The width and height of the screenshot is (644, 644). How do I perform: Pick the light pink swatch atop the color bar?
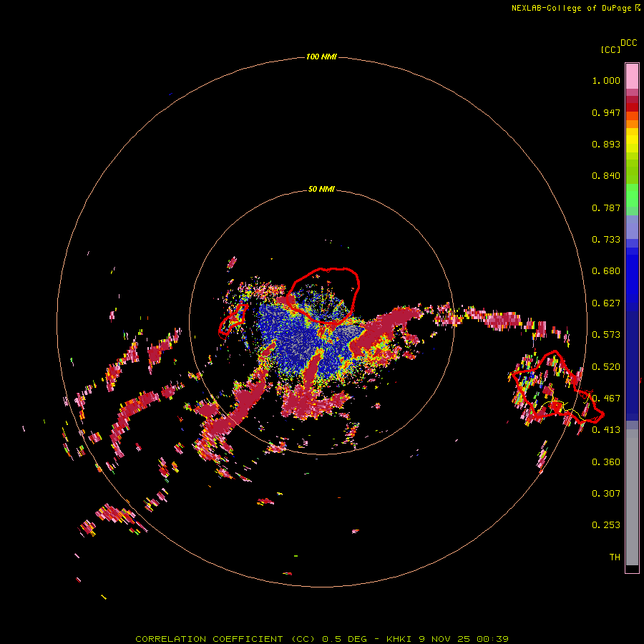coord(632,76)
